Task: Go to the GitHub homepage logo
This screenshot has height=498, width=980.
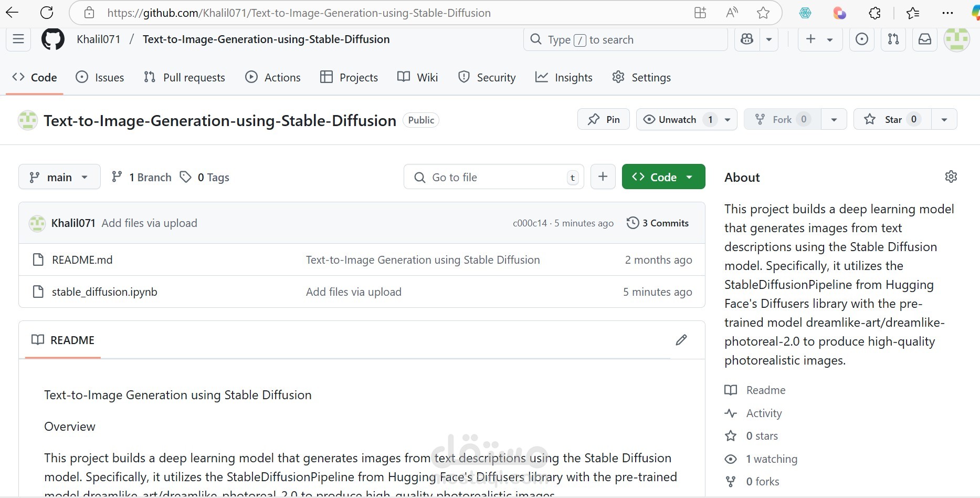Action: coord(53,39)
